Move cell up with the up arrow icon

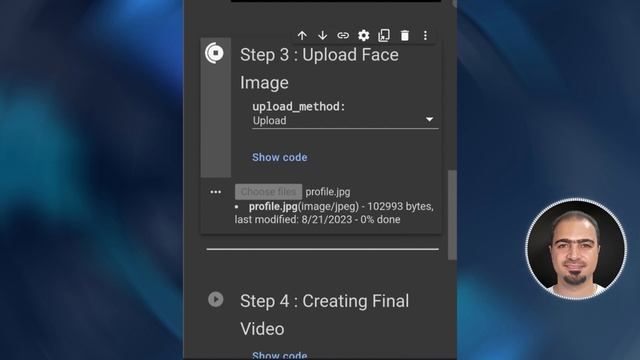click(x=302, y=36)
